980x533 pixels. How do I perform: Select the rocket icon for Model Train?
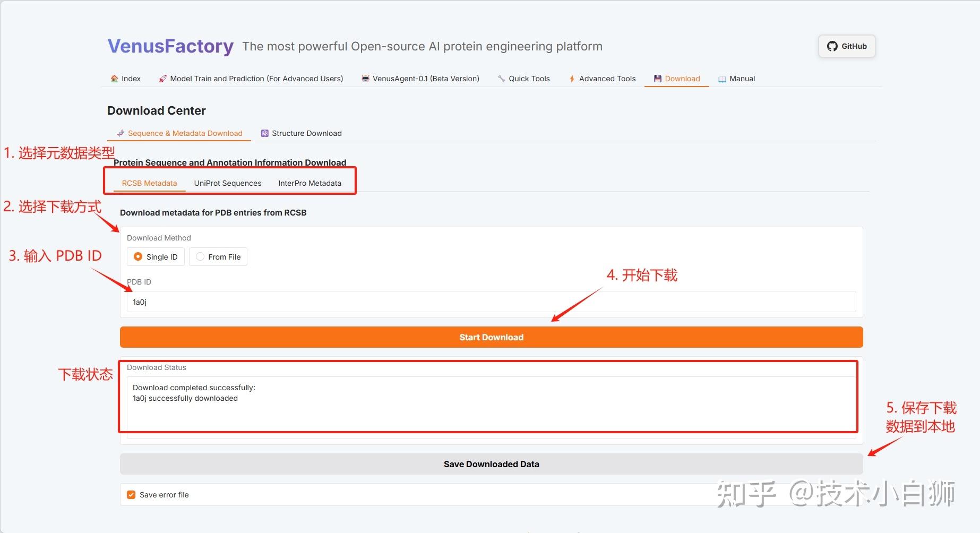(x=162, y=78)
